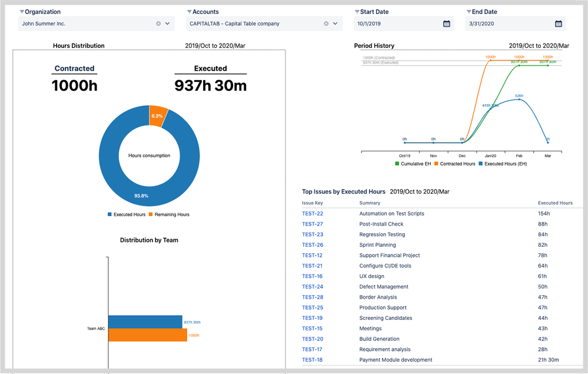The width and height of the screenshot is (588, 374).
Task: Click the 'Screening Candidates' summary
Action: [x=386, y=319]
